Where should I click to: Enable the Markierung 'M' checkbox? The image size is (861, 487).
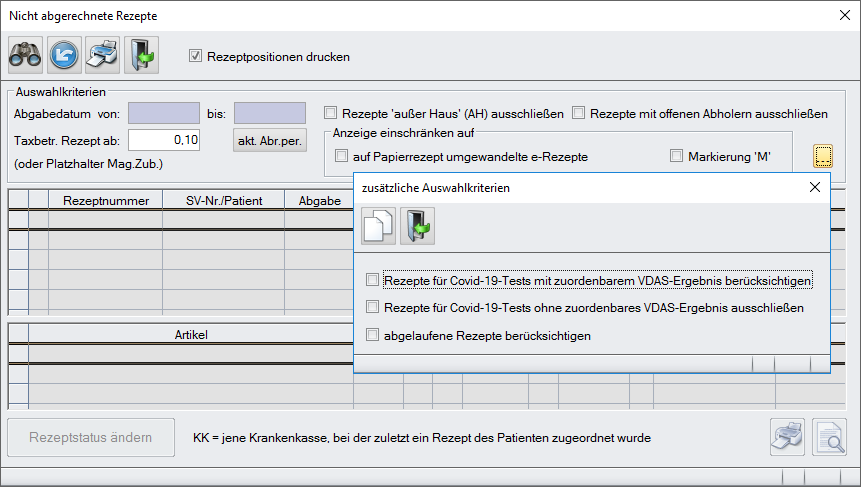click(676, 156)
